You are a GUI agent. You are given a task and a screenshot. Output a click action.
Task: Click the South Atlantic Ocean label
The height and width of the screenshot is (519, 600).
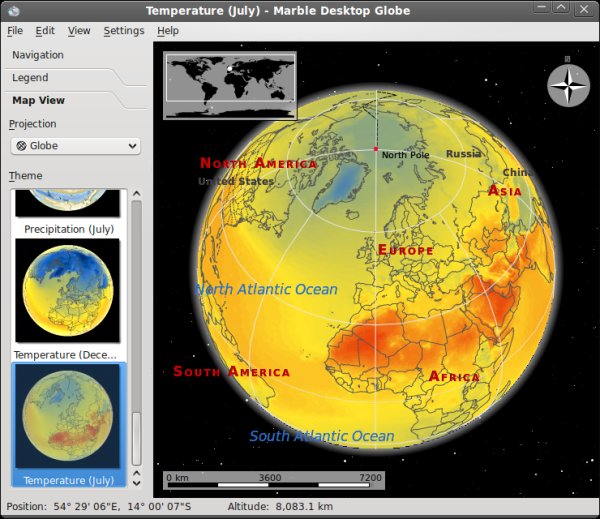(x=322, y=436)
